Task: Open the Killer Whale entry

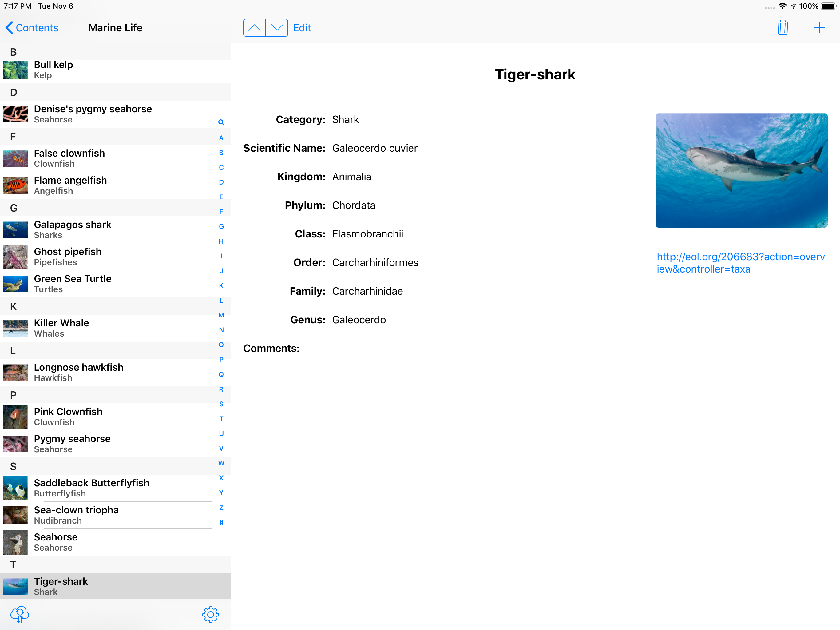Action: coord(114,328)
